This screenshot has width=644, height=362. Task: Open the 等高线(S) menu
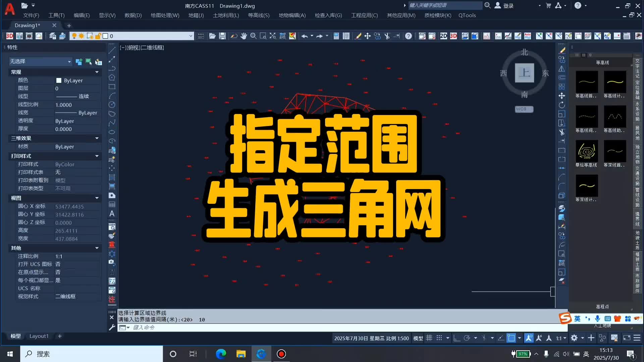[258, 15]
